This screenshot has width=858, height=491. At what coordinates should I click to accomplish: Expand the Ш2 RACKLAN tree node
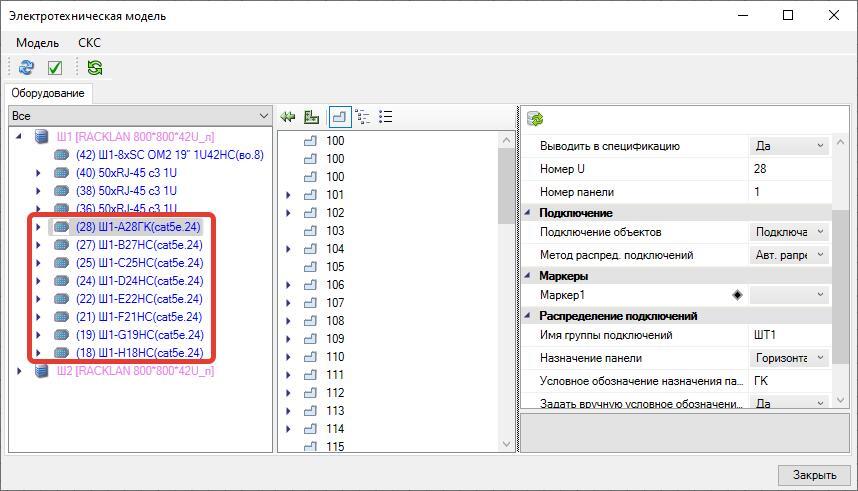(20, 371)
